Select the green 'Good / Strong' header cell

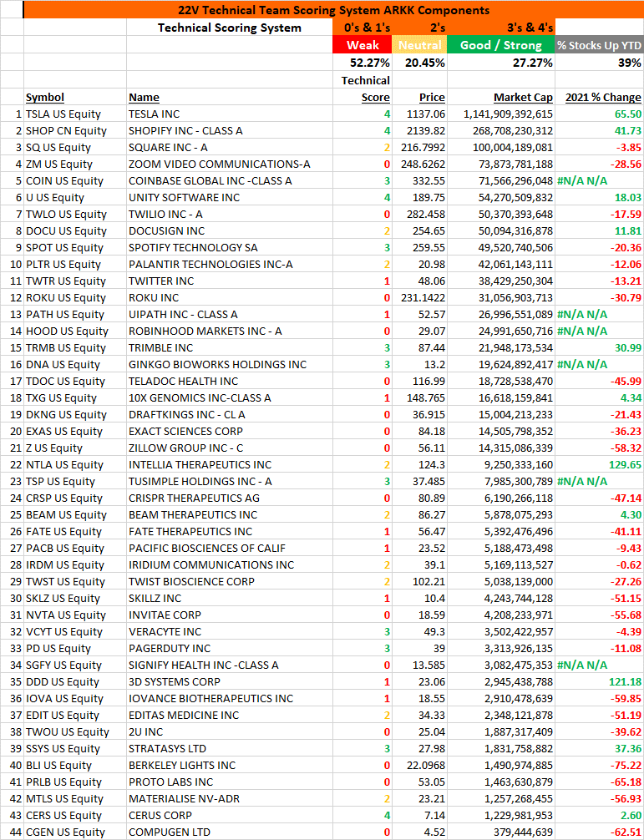[501, 44]
